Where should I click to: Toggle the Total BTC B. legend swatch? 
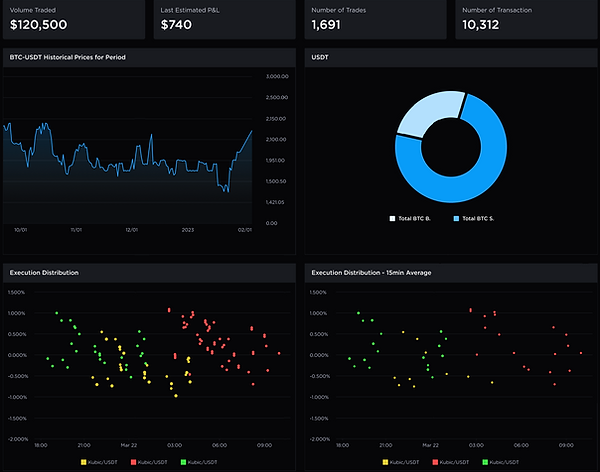pyautogui.click(x=392, y=219)
